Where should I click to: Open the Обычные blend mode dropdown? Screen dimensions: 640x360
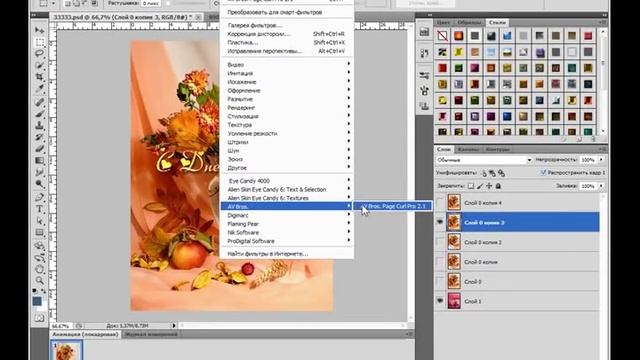coord(484,160)
